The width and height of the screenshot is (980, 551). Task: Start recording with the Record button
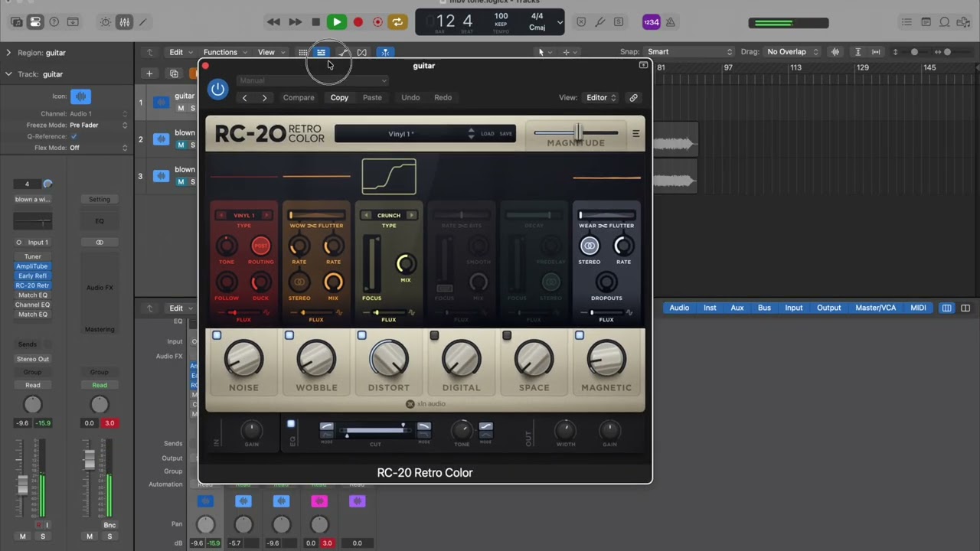[x=358, y=22]
